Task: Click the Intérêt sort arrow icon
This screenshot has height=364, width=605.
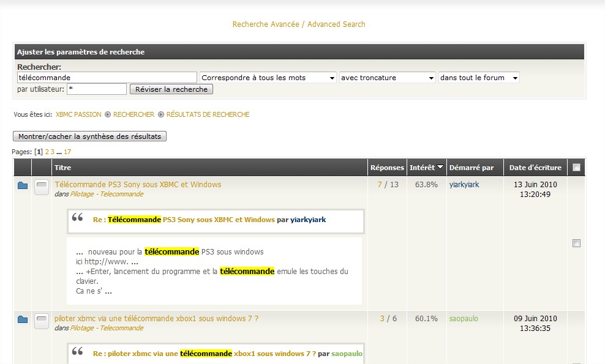Action: pyautogui.click(x=440, y=166)
